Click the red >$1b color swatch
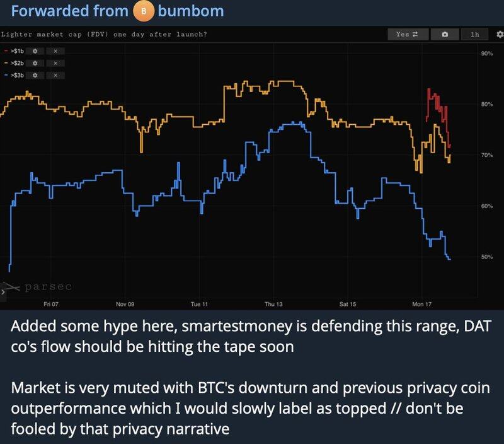Viewport: 504px width, 444px height. (x=6, y=50)
